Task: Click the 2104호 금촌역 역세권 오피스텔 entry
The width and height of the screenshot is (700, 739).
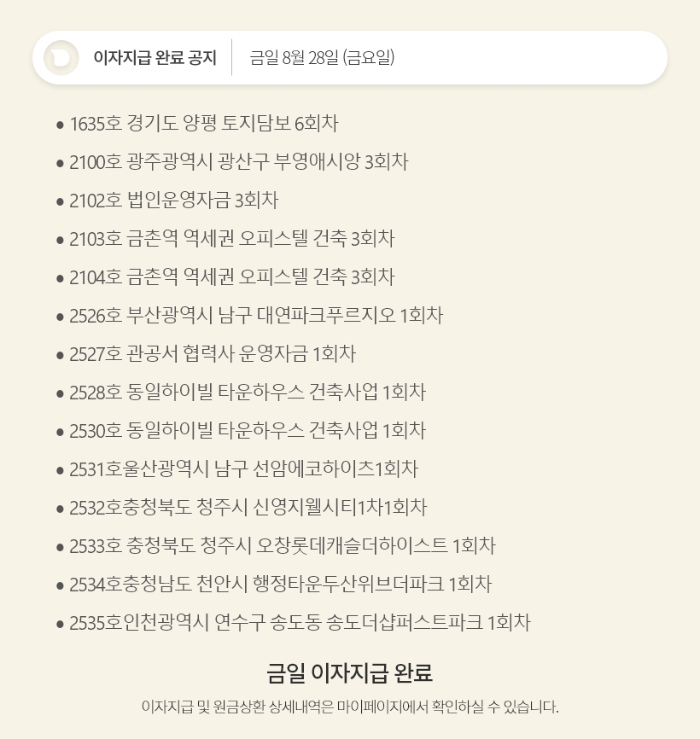Action: point(232,277)
